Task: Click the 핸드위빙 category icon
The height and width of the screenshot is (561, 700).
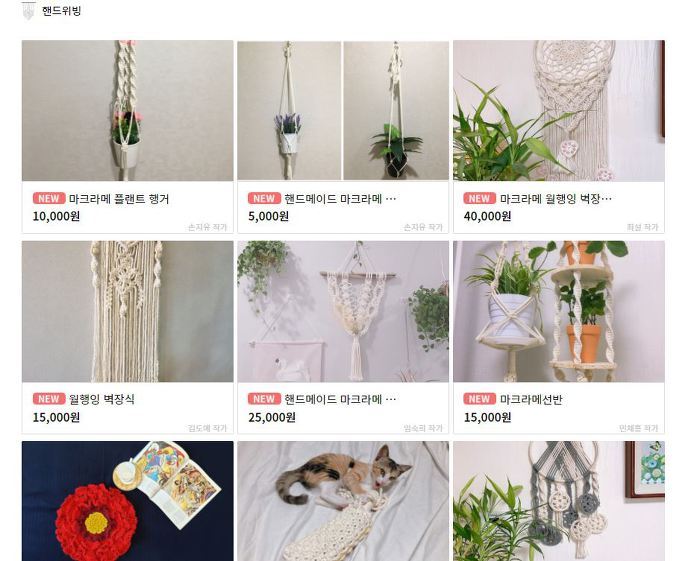Action: point(28,11)
